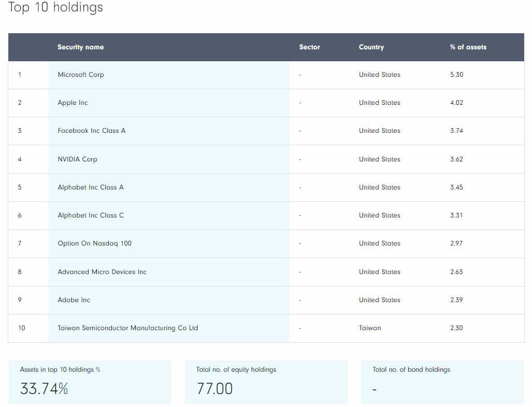Click the Top 10 holdings heading
Viewport: 532px width, 407px height.
[55, 7]
